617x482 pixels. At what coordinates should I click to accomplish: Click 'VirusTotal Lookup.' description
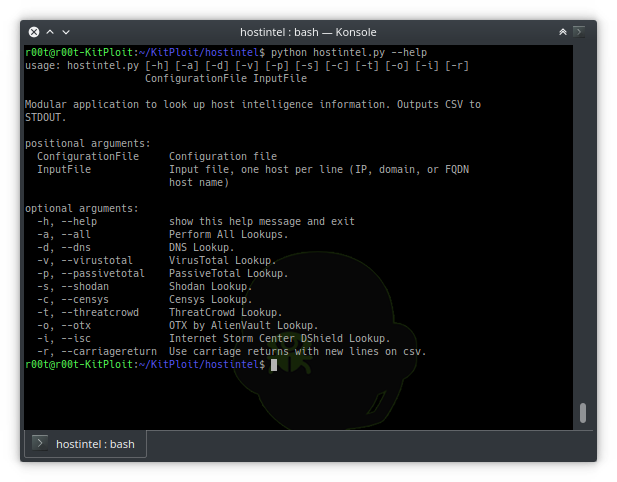(x=223, y=260)
